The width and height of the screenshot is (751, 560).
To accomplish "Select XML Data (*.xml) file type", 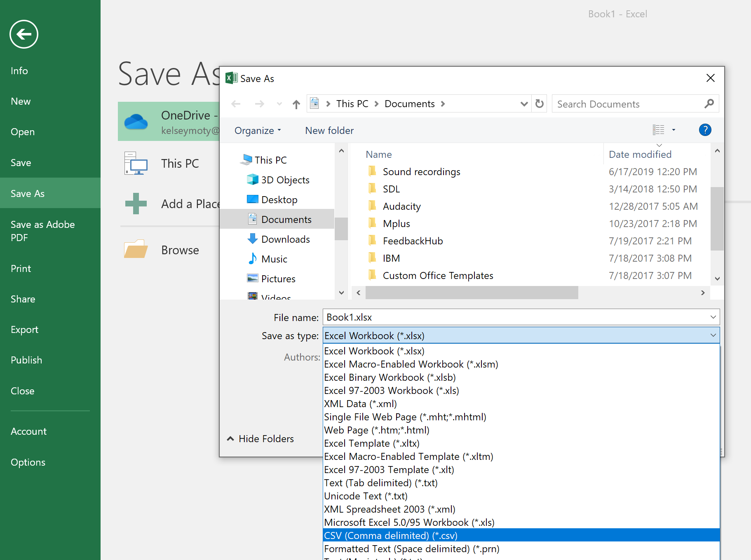I will (521, 403).
